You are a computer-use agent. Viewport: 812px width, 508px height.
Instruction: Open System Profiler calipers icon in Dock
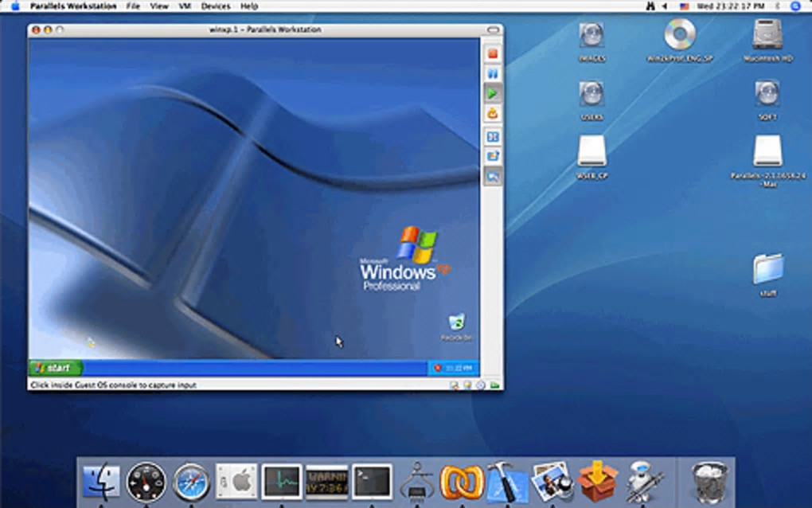[x=417, y=482]
